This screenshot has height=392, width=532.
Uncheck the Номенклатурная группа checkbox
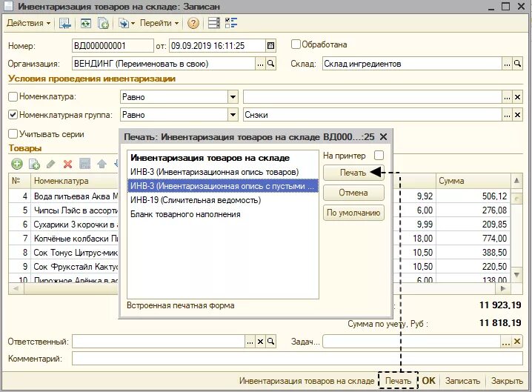pos(13,115)
